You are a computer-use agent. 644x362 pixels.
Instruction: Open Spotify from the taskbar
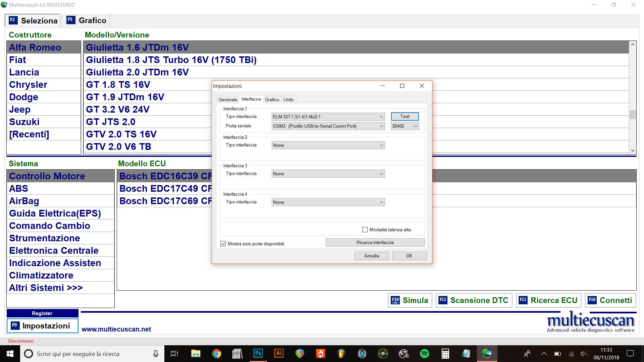pyautogui.click(x=424, y=354)
